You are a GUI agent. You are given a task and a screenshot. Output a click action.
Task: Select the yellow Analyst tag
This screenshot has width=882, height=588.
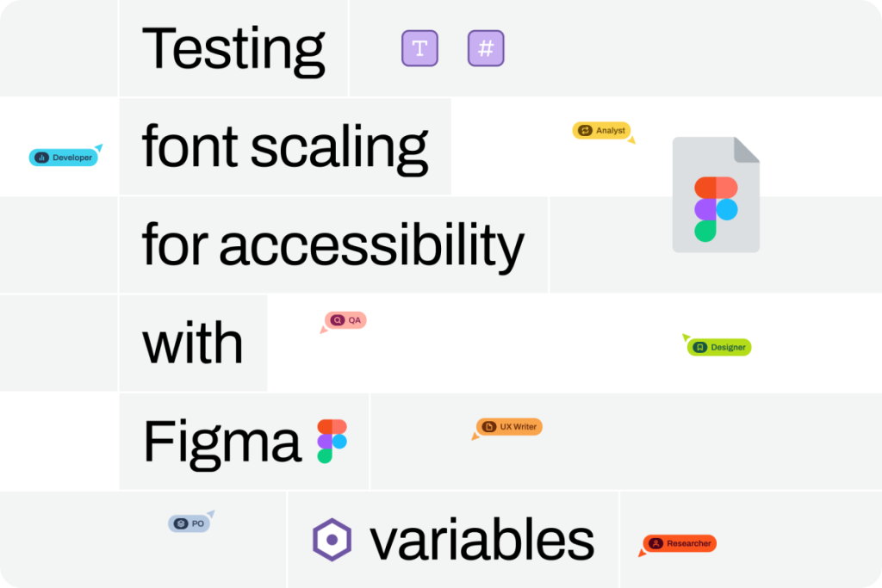click(x=601, y=130)
